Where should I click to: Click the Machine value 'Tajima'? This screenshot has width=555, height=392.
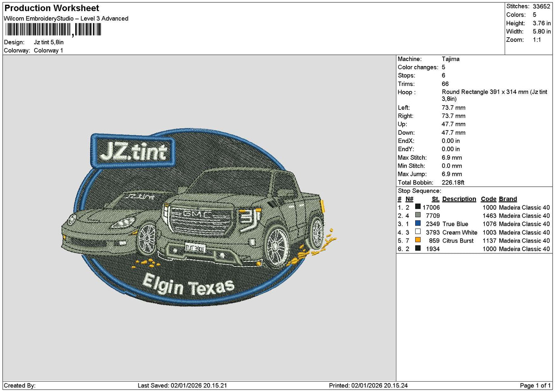coord(451,59)
